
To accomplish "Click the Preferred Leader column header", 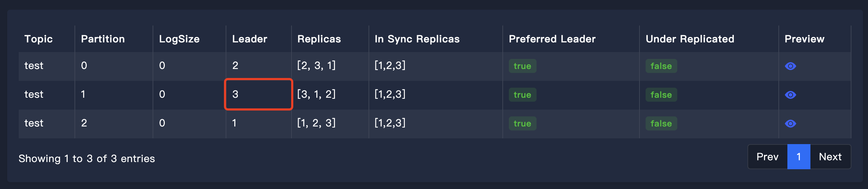I will [552, 39].
